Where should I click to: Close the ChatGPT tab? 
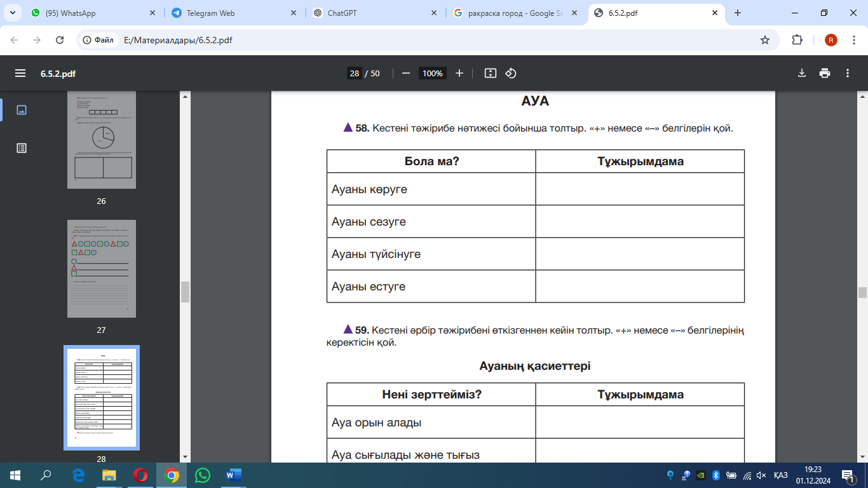(x=434, y=13)
